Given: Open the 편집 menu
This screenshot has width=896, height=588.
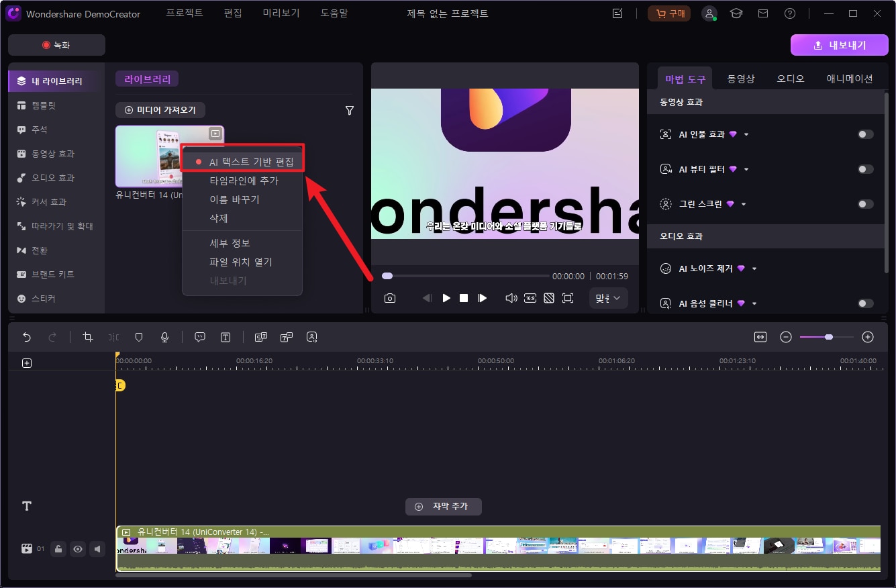Looking at the screenshot, I should point(233,13).
